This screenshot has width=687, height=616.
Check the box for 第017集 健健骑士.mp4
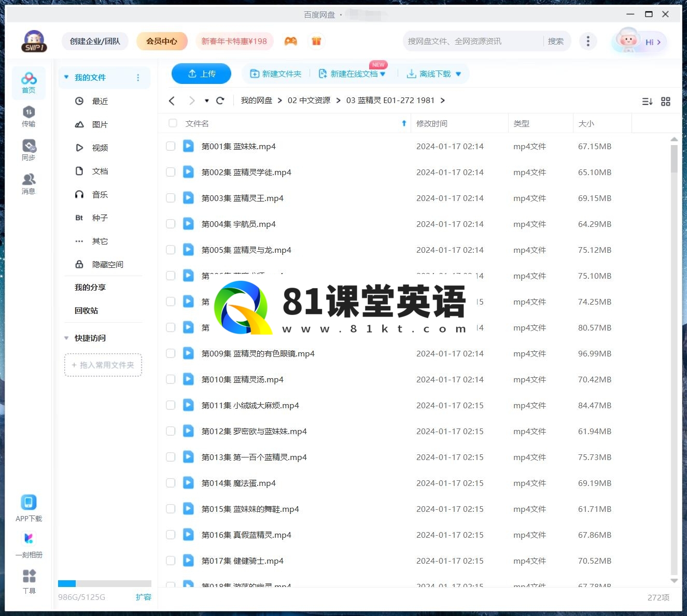click(x=171, y=561)
